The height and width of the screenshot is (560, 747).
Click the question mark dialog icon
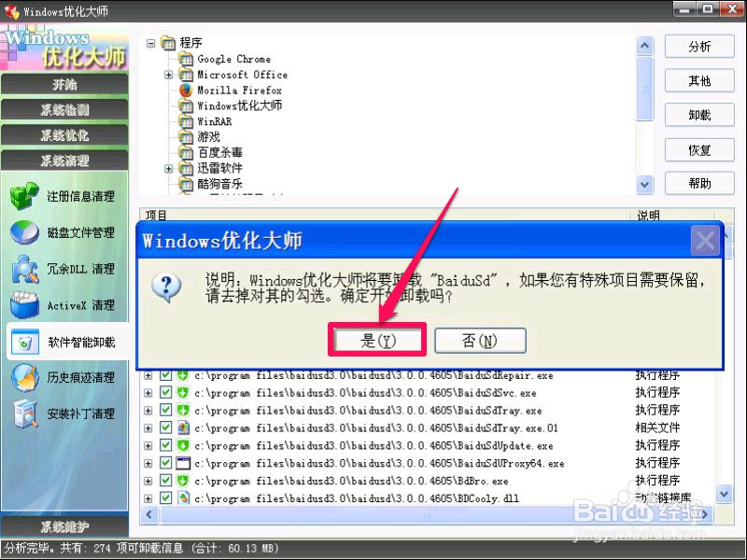(x=166, y=287)
